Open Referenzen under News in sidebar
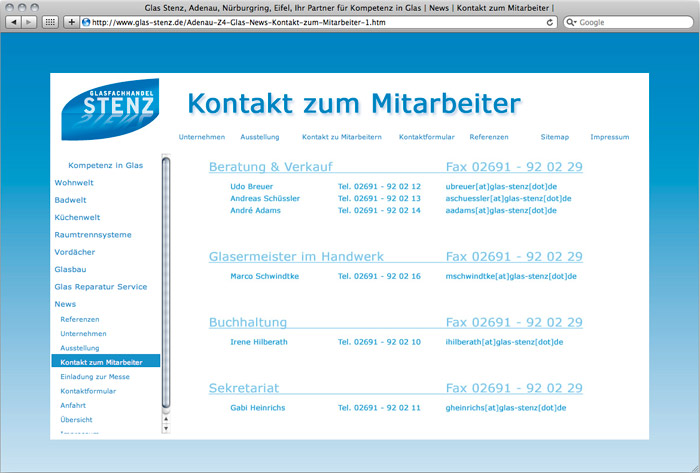Image resolution: width=700 pixels, height=473 pixels. (x=80, y=319)
